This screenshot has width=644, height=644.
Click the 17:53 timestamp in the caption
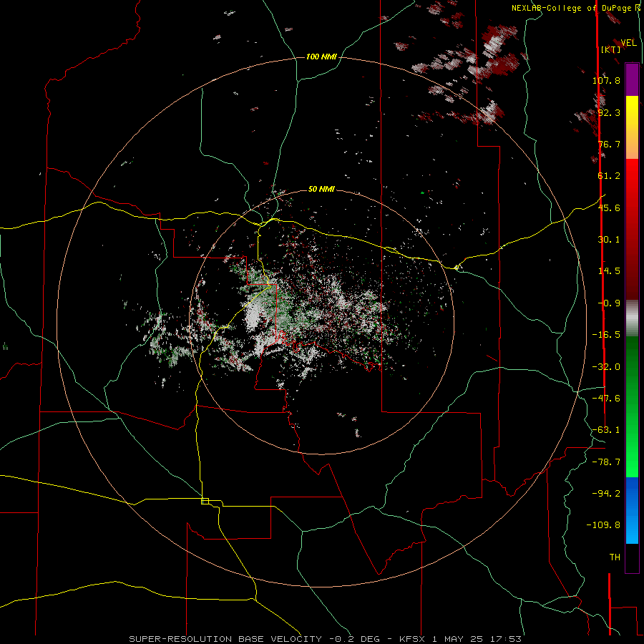pos(506,639)
